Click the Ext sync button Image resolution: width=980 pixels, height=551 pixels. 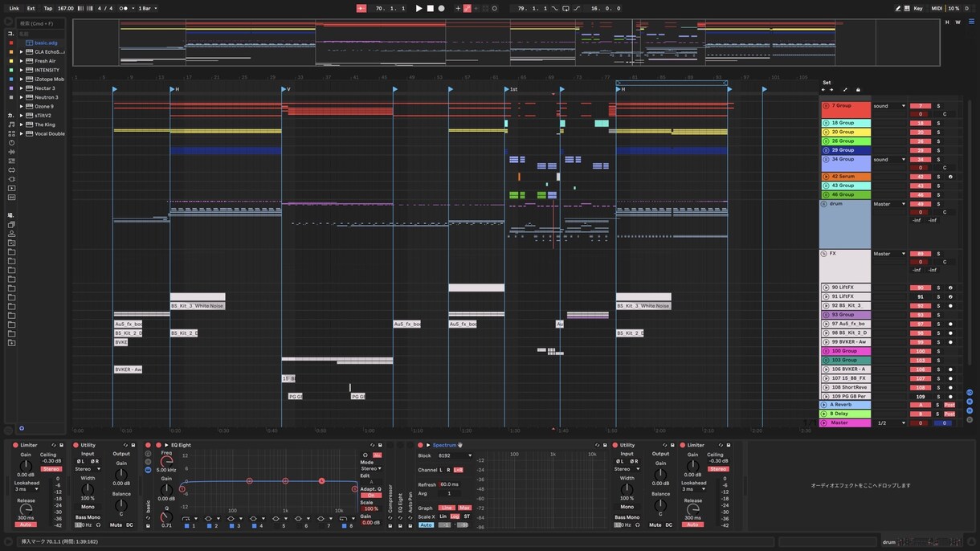[31, 8]
